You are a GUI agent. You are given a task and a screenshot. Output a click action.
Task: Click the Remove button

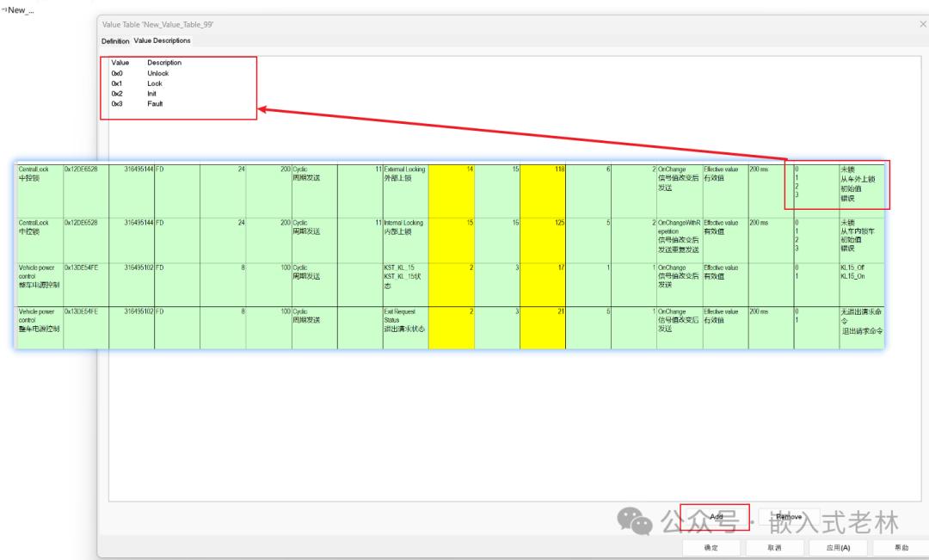tap(789, 517)
